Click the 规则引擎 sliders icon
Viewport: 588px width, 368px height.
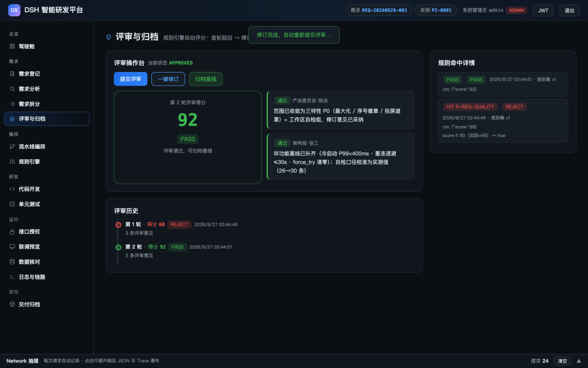(12, 161)
